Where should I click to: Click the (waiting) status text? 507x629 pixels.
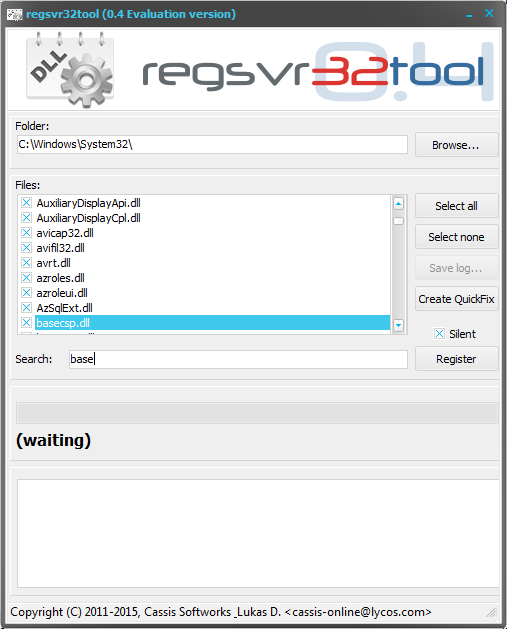click(53, 440)
